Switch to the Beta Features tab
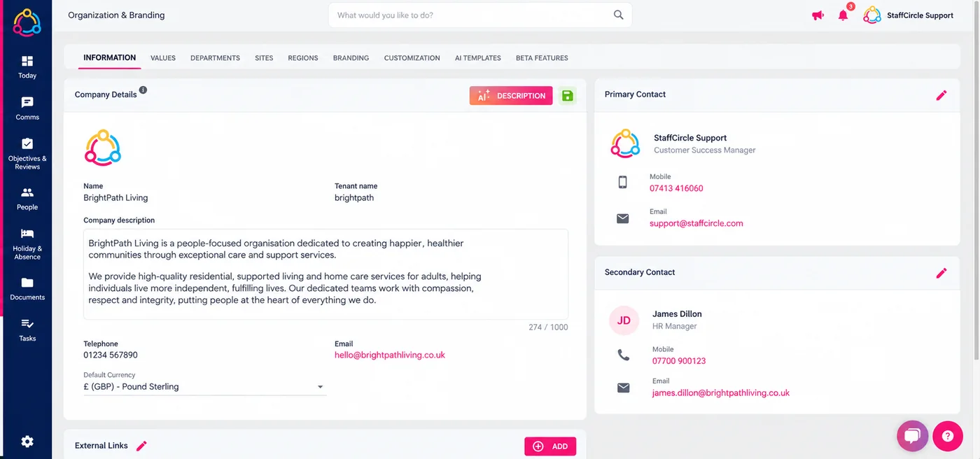 pyautogui.click(x=542, y=58)
